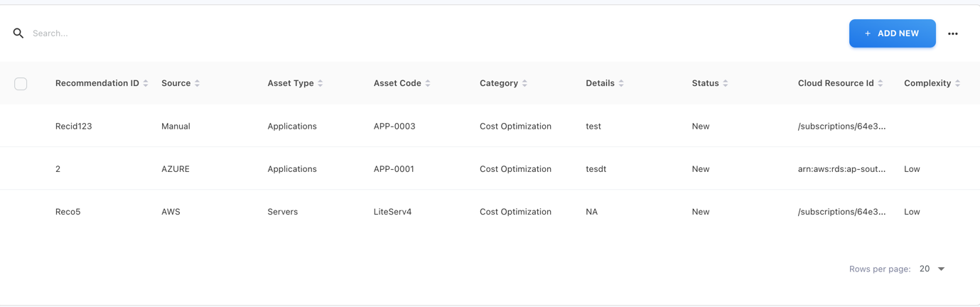980x307 pixels.
Task: Click sort arrows beside Source header
Action: point(198,83)
